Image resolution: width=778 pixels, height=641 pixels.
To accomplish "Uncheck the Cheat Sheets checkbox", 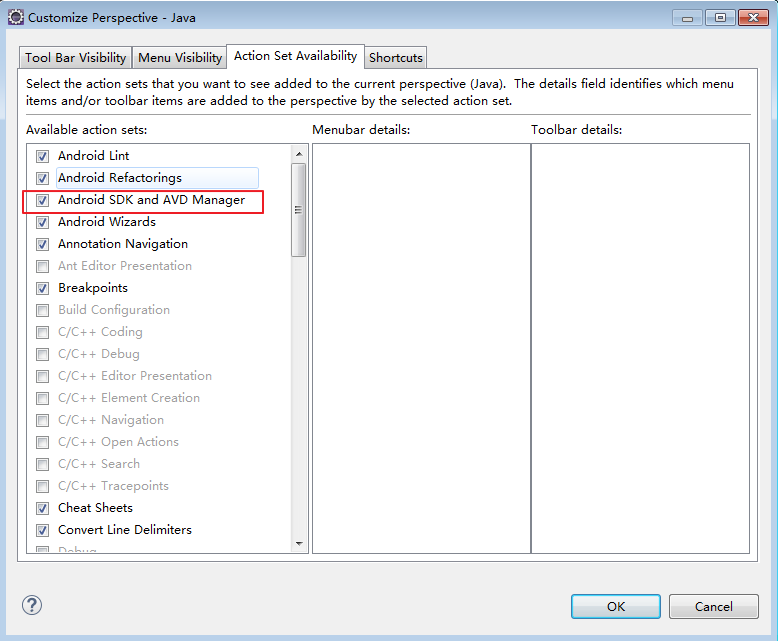I will pos(43,509).
